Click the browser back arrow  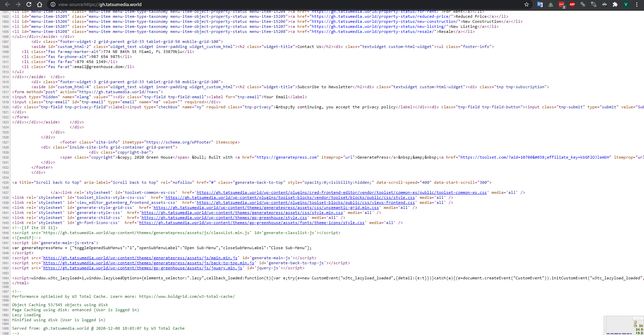pos(7,5)
